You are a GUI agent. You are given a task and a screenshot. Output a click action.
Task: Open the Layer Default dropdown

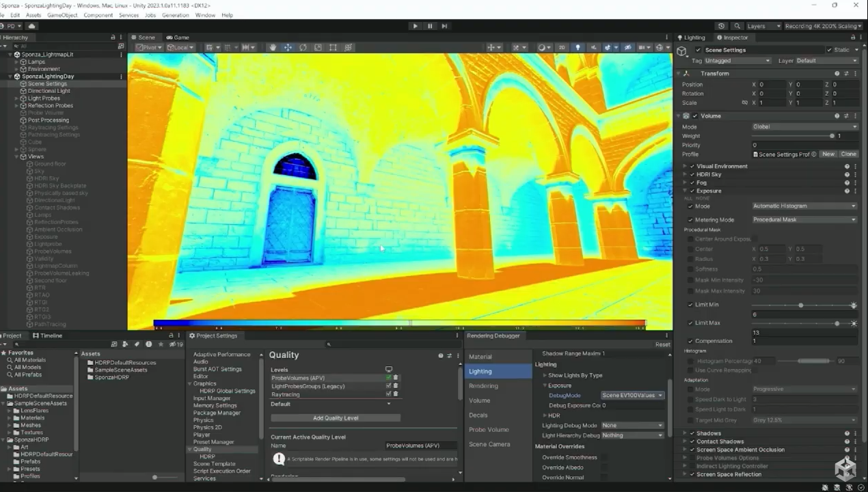pos(827,61)
